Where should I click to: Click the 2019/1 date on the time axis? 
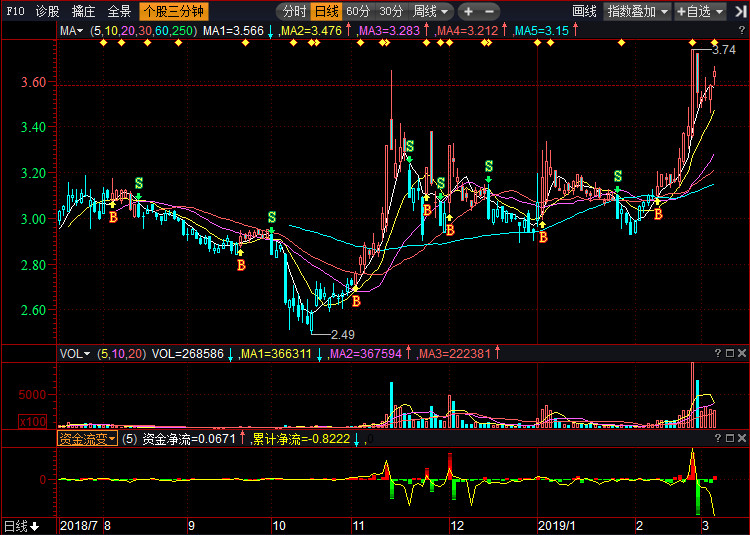(557, 526)
